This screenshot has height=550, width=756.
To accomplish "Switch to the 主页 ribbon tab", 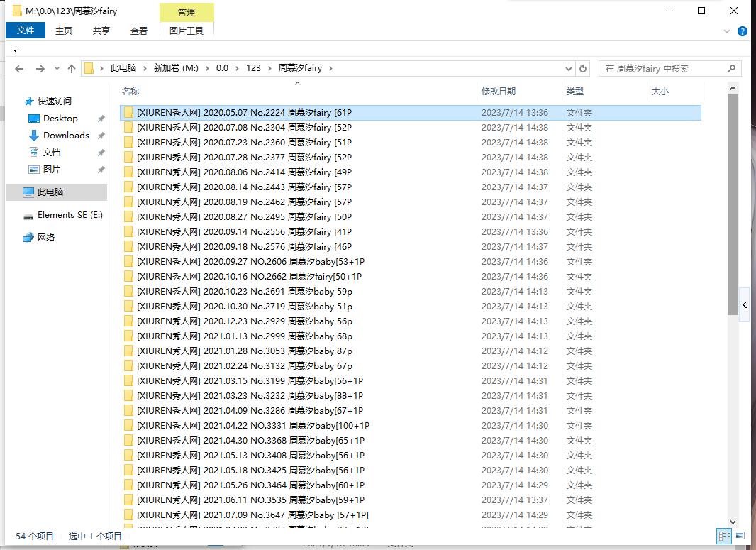I will tap(64, 31).
